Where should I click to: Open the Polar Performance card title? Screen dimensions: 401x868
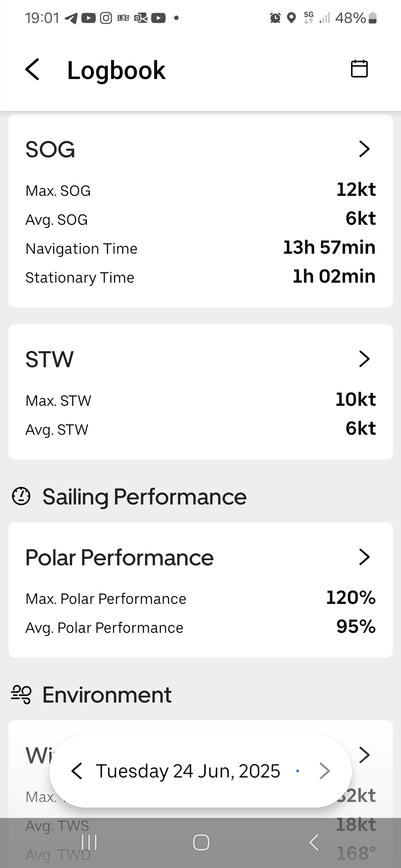(x=120, y=558)
